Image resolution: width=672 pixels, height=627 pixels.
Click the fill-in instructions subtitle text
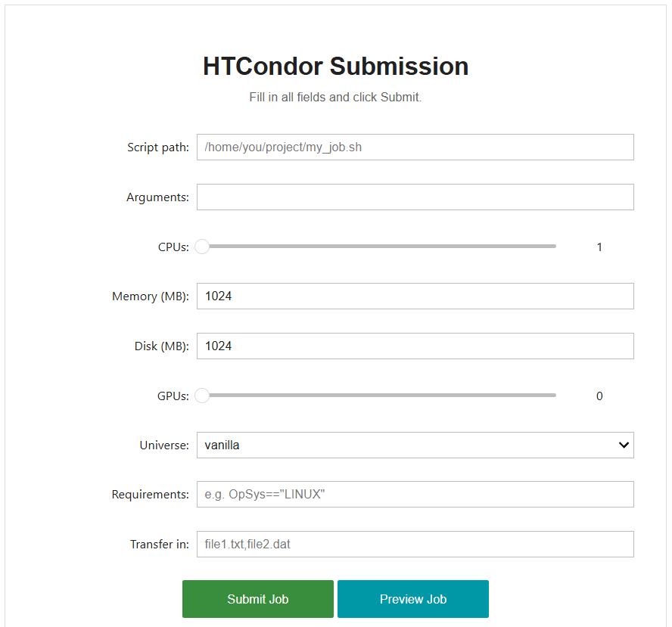335,97
